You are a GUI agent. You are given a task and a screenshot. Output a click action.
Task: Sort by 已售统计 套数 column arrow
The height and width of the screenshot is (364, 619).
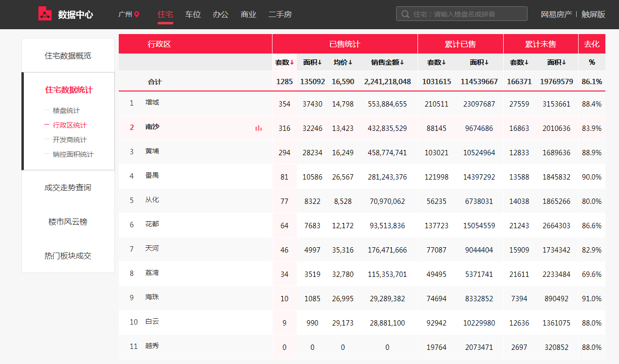(x=292, y=62)
